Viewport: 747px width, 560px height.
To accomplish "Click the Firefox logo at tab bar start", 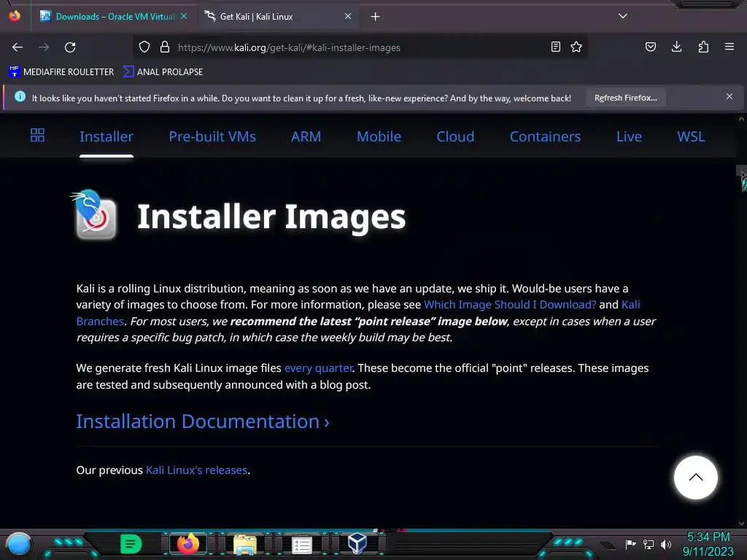I will tap(15, 16).
